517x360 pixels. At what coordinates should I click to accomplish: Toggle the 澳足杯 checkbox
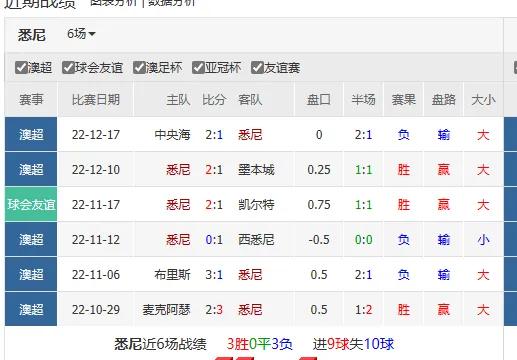(x=139, y=68)
